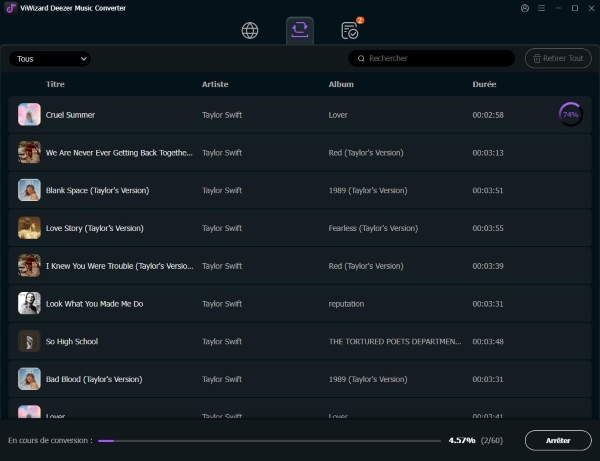Click the I Knew You Were Trouble cover

click(29, 266)
